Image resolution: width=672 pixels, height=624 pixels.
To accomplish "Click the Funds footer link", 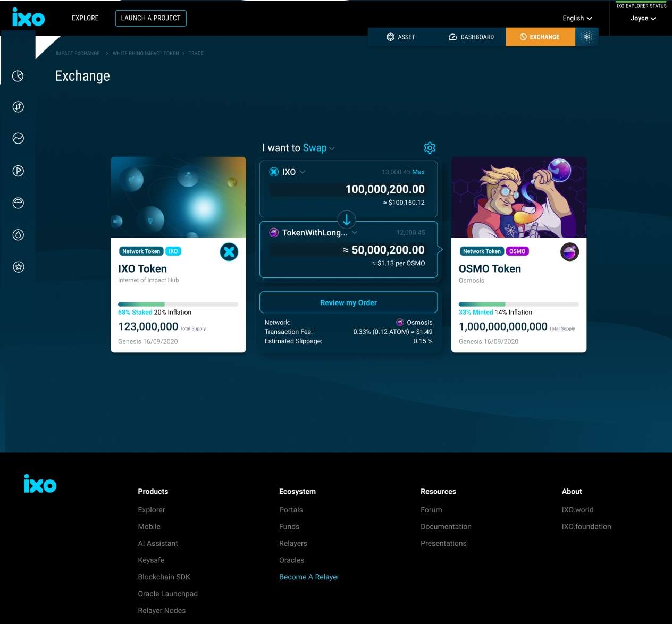I will point(289,526).
